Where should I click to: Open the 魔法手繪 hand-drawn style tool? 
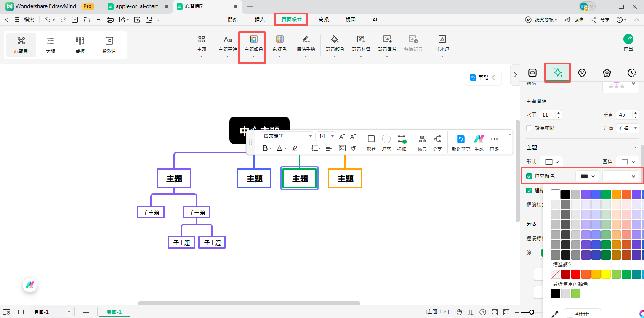(x=306, y=40)
